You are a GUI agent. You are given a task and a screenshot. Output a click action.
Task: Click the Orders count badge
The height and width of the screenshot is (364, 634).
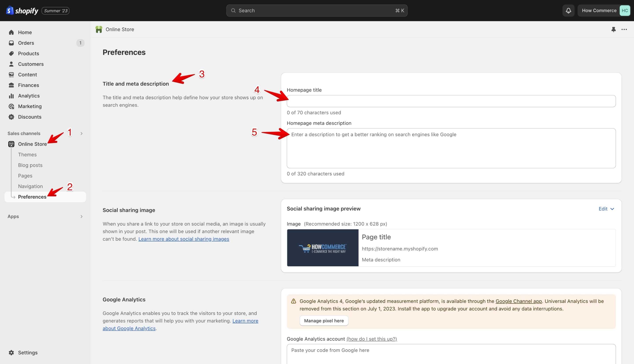tap(80, 43)
